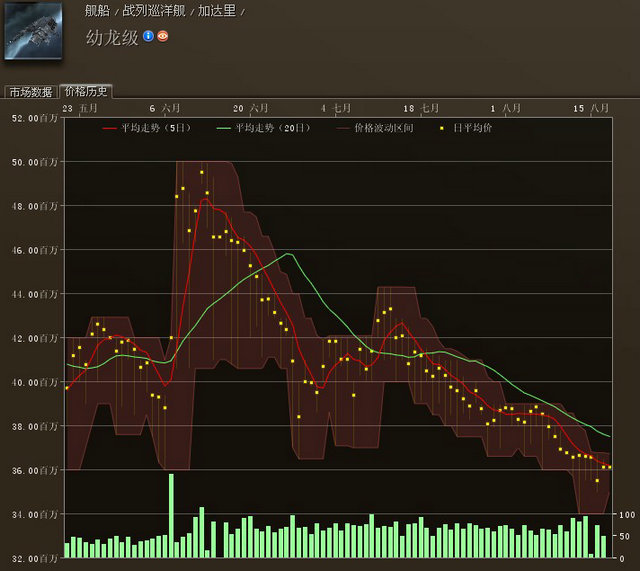This screenshot has width=640, height=571.
Task: Click the orange eye preview icon
Action: (163, 36)
